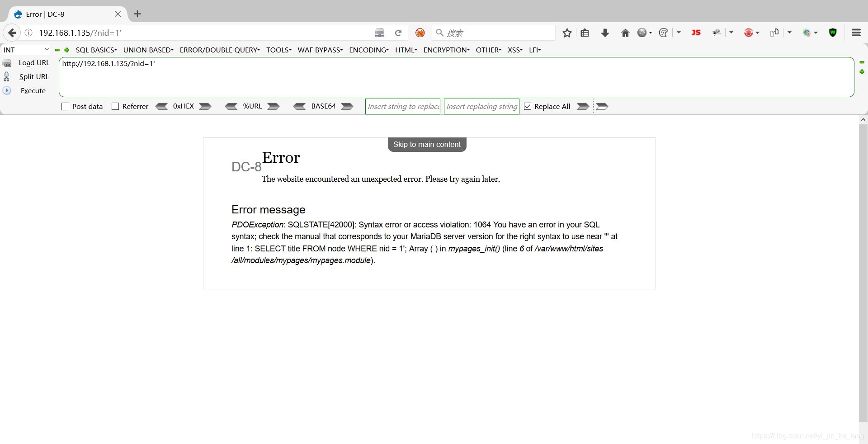Click the bug/Firebug extension icon
Viewport: 868px width, 444px height.
click(717, 33)
